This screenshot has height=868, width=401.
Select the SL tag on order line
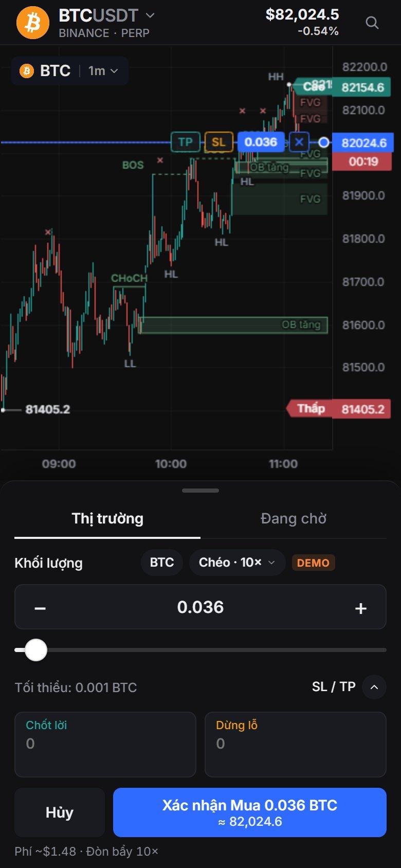tap(219, 142)
